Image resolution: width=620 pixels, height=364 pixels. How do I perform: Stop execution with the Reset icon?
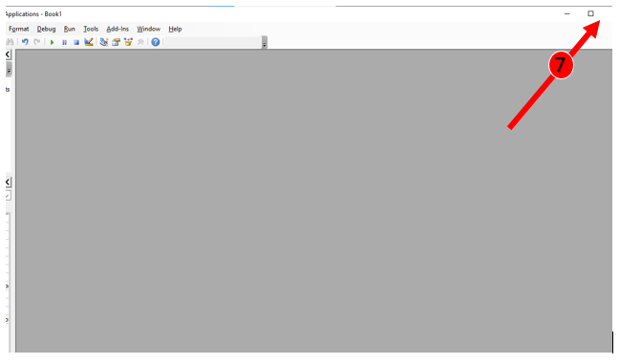click(x=76, y=42)
